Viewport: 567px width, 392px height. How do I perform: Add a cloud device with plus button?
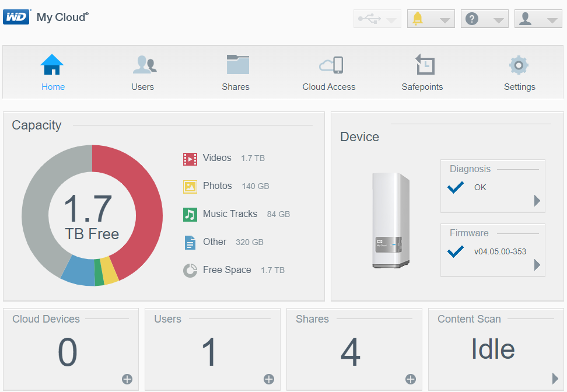(127, 379)
